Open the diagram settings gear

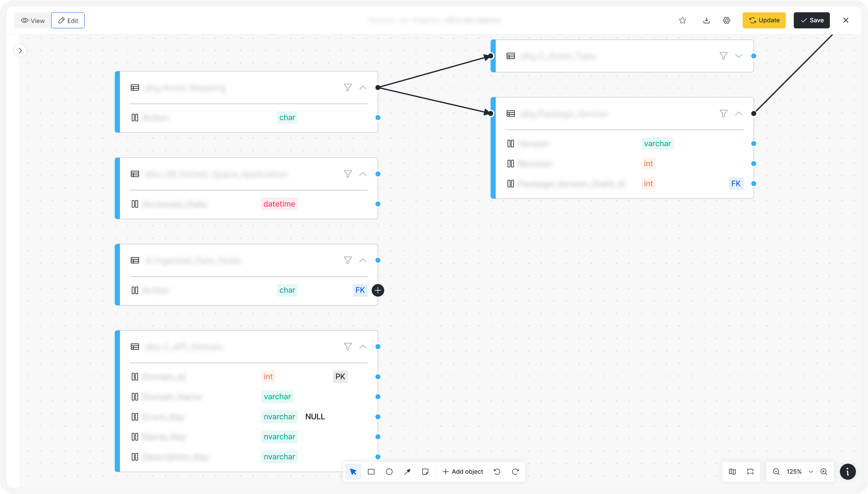pos(727,20)
